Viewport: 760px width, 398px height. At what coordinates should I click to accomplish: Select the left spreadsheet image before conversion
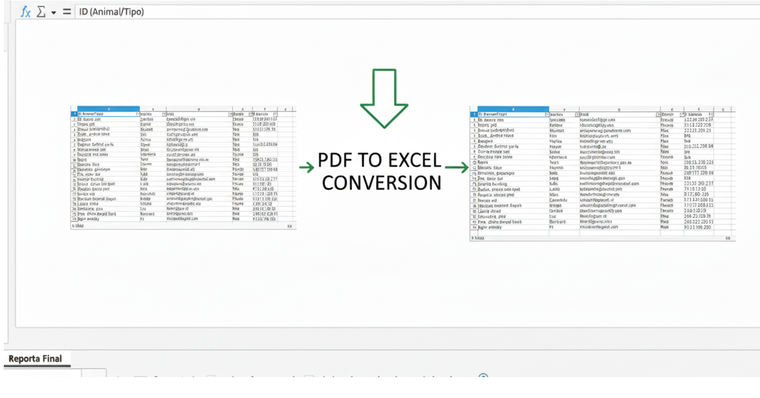pyautogui.click(x=183, y=167)
